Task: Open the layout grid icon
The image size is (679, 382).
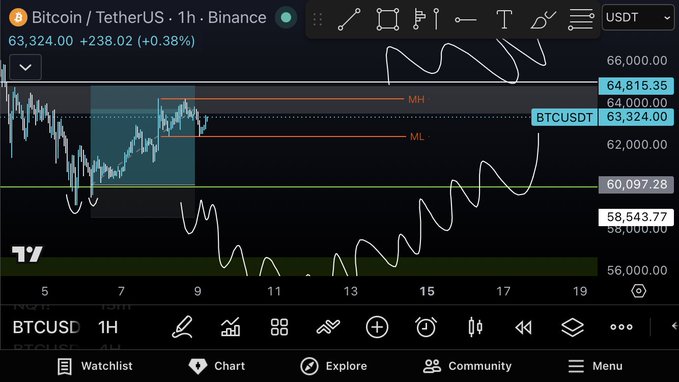Action: coord(279,327)
